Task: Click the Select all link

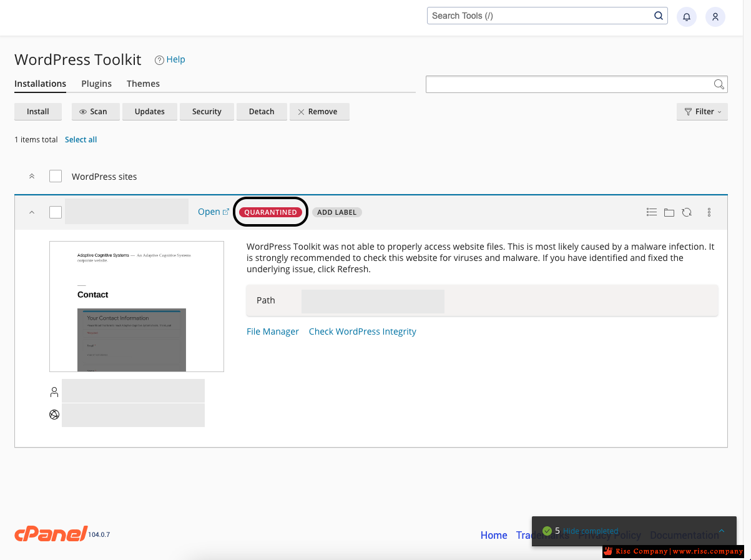Action: point(81,140)
